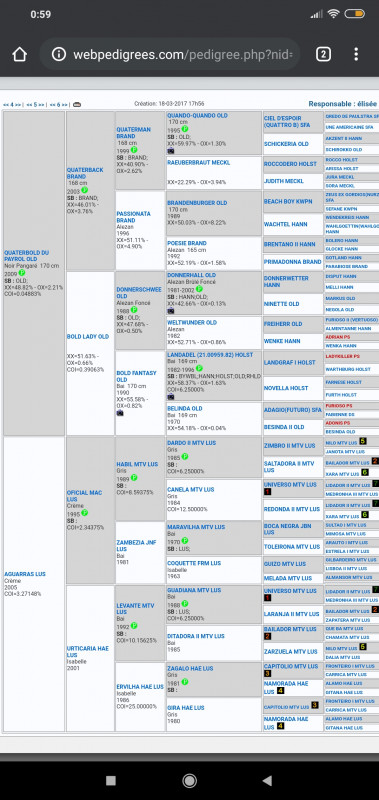Follow the Bold Lady OLD link
The height and width of the screenshot is (800, 379).
pos(88,337)
